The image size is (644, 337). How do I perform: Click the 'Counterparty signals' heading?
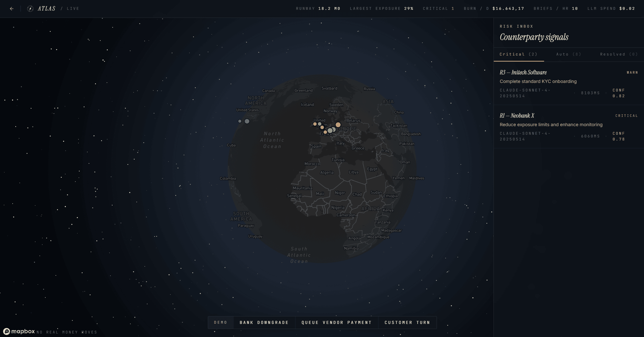click(x=534, y=37)
